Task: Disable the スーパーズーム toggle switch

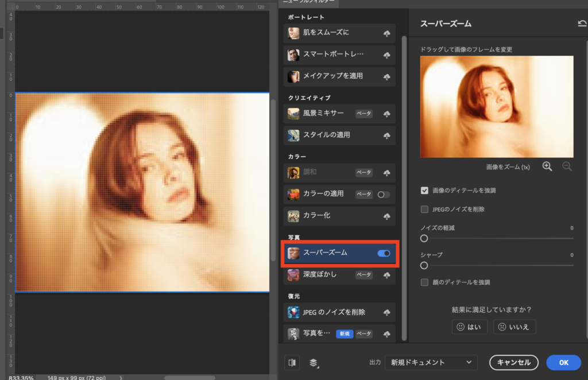Action: [384, 253]
